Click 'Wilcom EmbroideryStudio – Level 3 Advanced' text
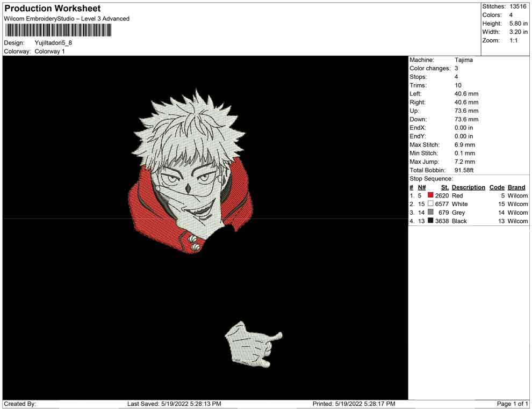532x409 pixels. [67, 19]
